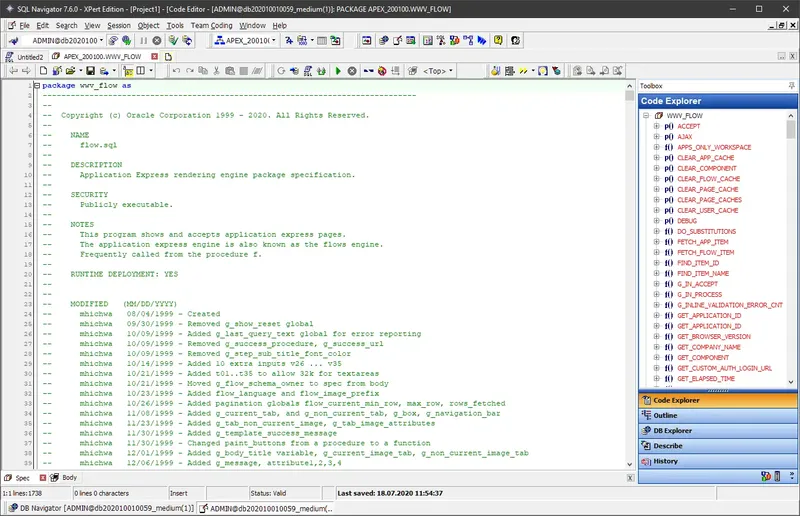The image size is (800, 516).
Task: Click the Code Explorer tree scrollbar down arrow
Action: 791,382
